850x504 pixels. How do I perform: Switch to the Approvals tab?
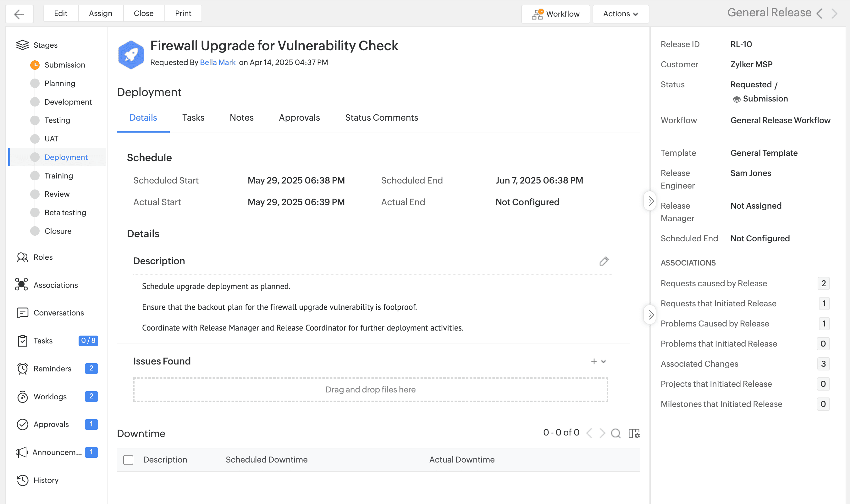pyautogui.click(x=299, y=118)
